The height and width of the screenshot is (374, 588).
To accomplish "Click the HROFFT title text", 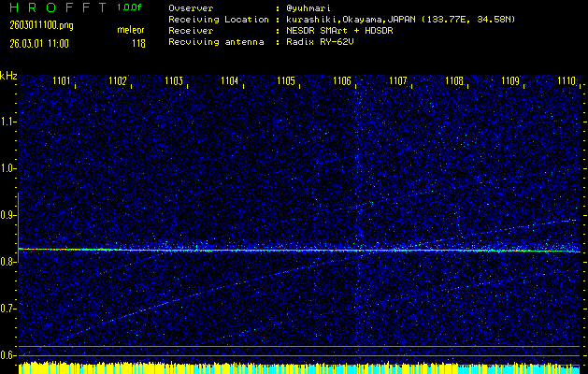I will [x=54, y=7].
